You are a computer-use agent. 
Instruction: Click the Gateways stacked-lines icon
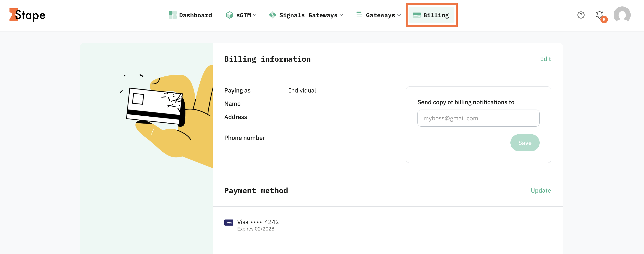(359, 15)
